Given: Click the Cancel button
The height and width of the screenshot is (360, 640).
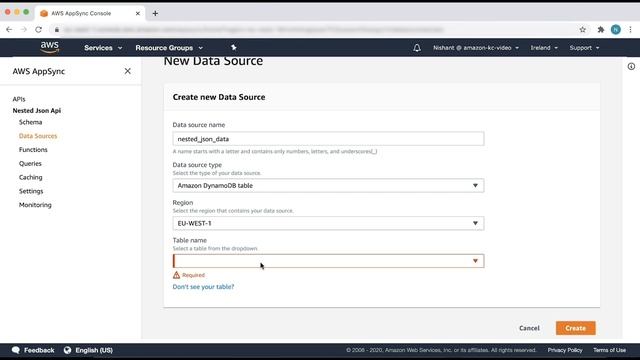Looking at the screenshot, I should coord(529,328).
